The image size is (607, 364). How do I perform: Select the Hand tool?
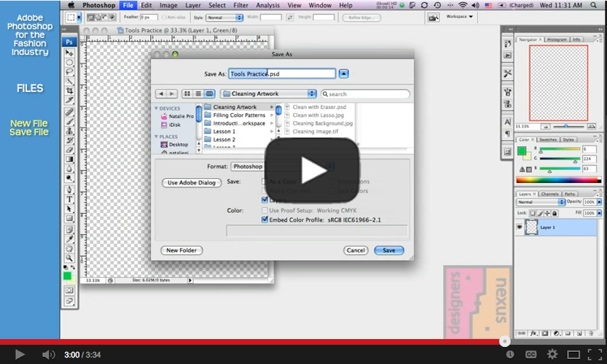(x=69, y=249)
